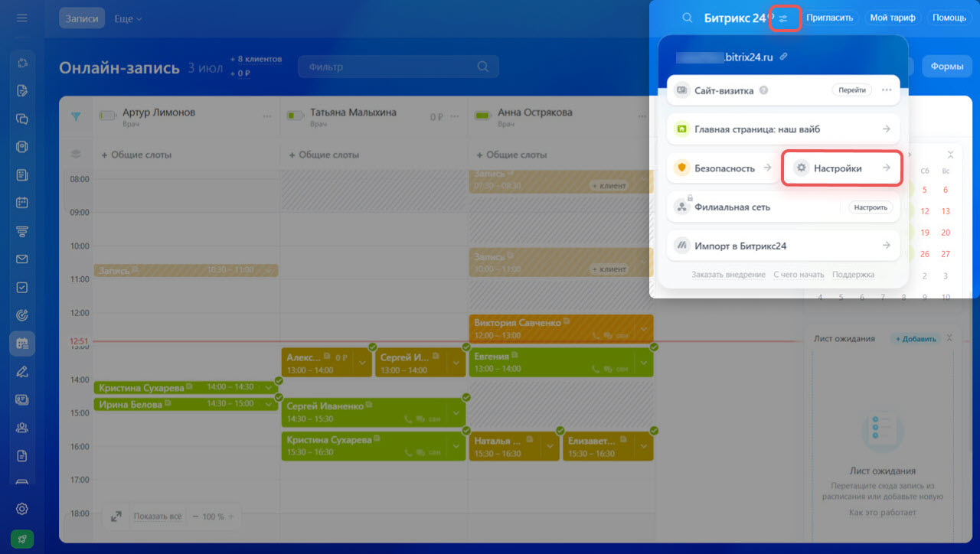Increase zoom with the plus button

pyautogui.click(x=230, y=517)
